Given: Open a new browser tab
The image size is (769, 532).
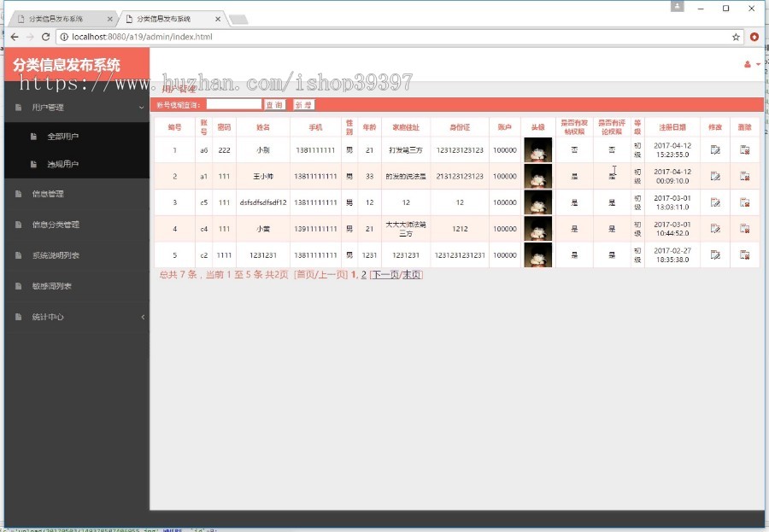Looking at the screenshot, I should [239, 20].
